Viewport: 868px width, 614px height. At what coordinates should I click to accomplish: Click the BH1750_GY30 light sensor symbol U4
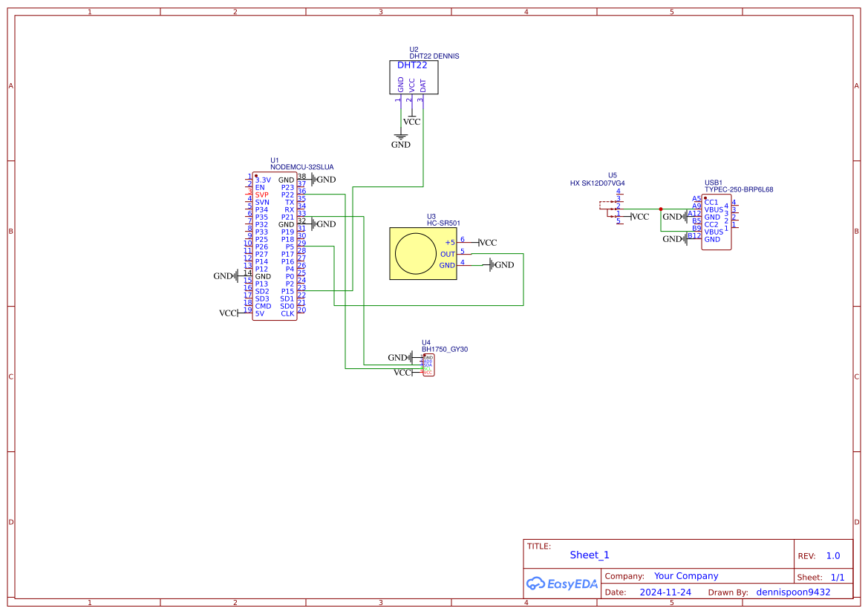(428, 365)
